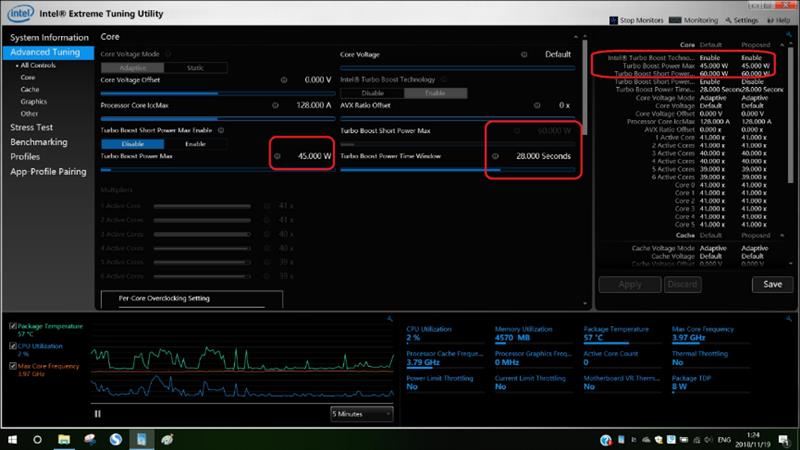Open Stress Test section

(32, 128)
